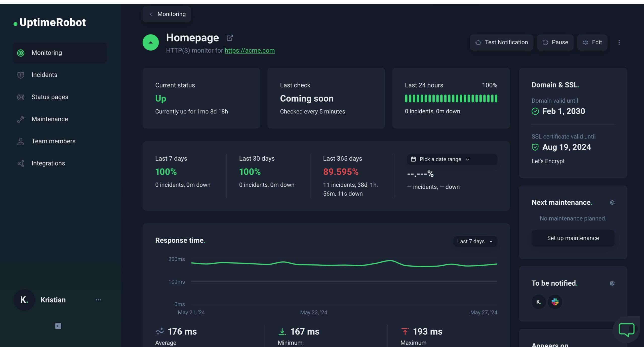Click the Last 7 days 100% value
644x347 pixels.
click(x=166, y=172)
